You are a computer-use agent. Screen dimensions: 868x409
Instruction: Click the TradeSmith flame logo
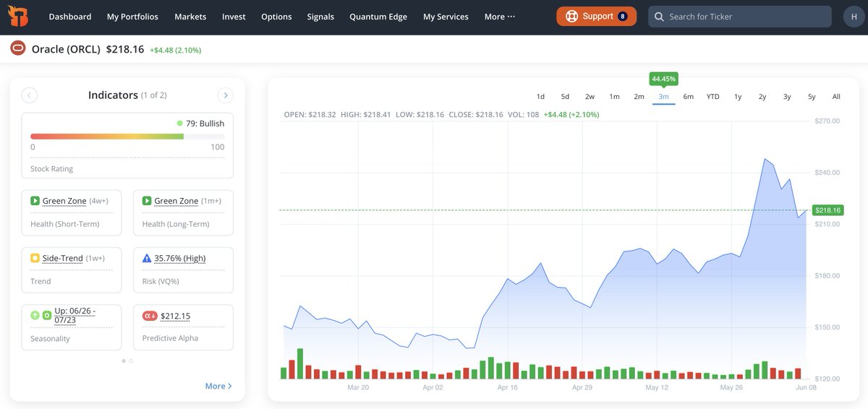[19, 17]
